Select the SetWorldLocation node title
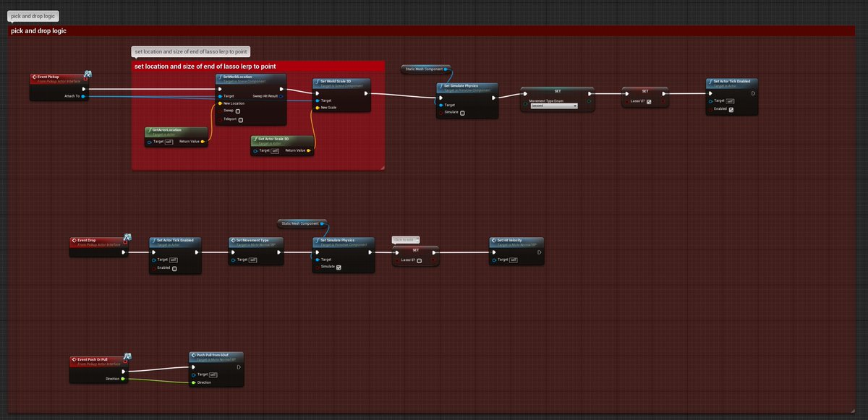 (x=237, y=76)
